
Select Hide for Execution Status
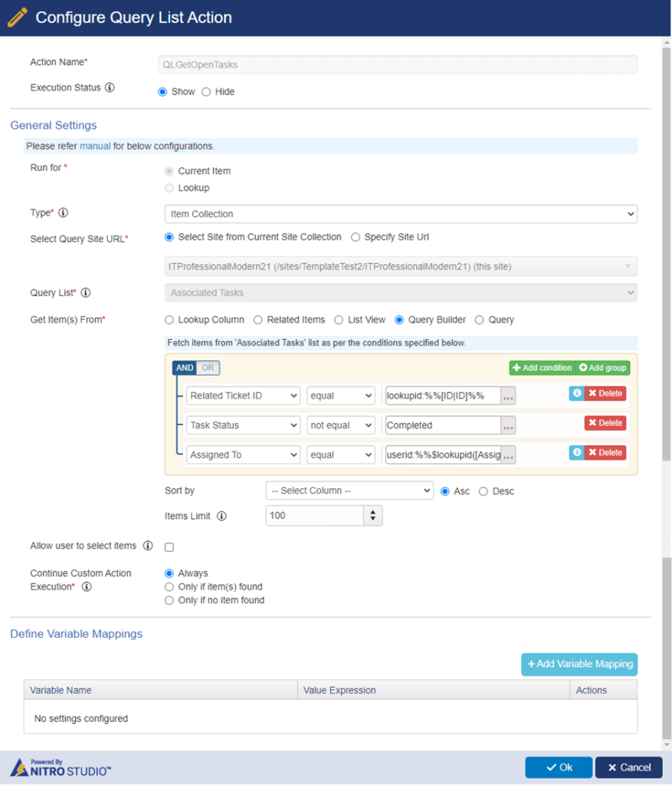pyautogui.click(x=206, y=92)
